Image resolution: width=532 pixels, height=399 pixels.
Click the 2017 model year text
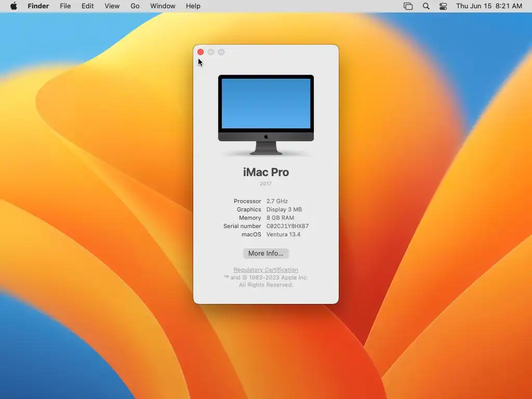pyautogui.click(x=265, y=183)
